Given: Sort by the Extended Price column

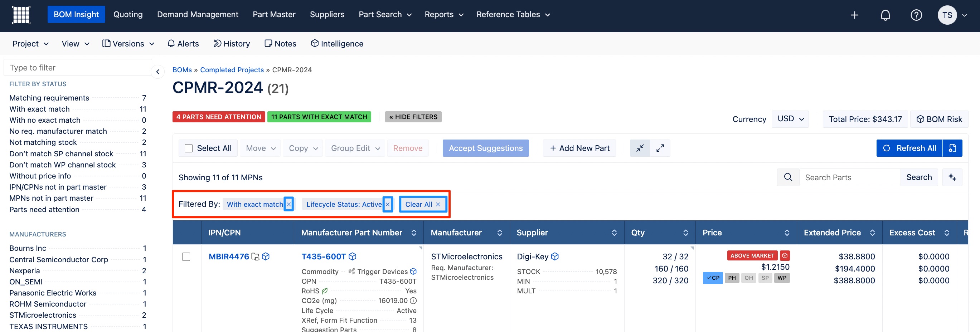Looking at the screenshot, I should coord(872,233).
